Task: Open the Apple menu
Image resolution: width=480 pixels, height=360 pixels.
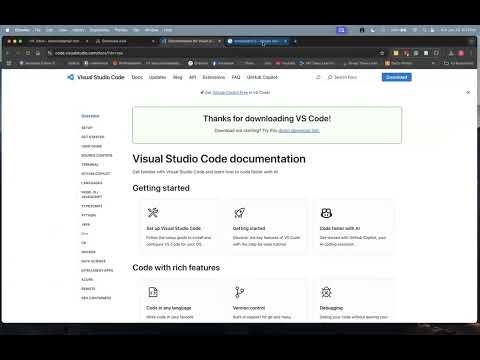Action: click(7, 30)
